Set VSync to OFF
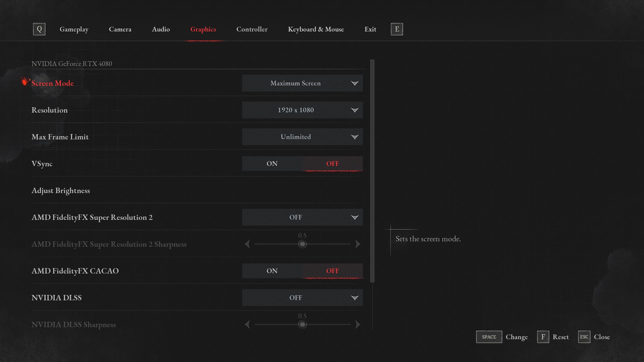 click(332, 164)
